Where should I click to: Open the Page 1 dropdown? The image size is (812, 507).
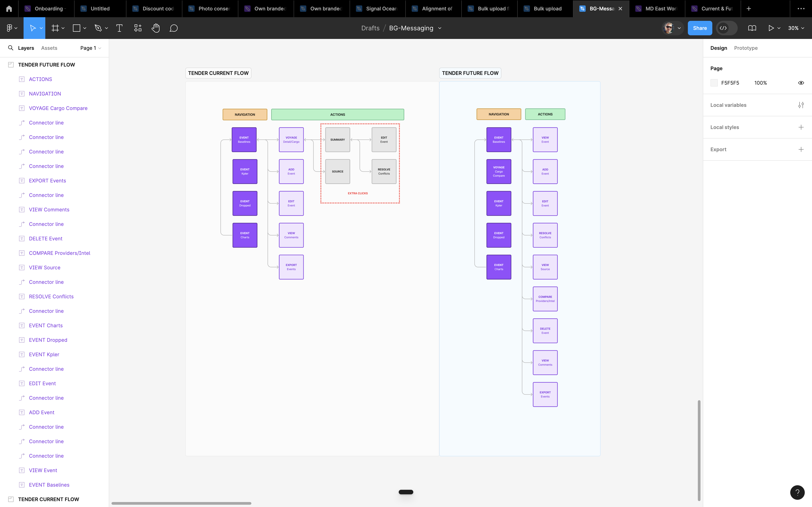click(91, 48)
